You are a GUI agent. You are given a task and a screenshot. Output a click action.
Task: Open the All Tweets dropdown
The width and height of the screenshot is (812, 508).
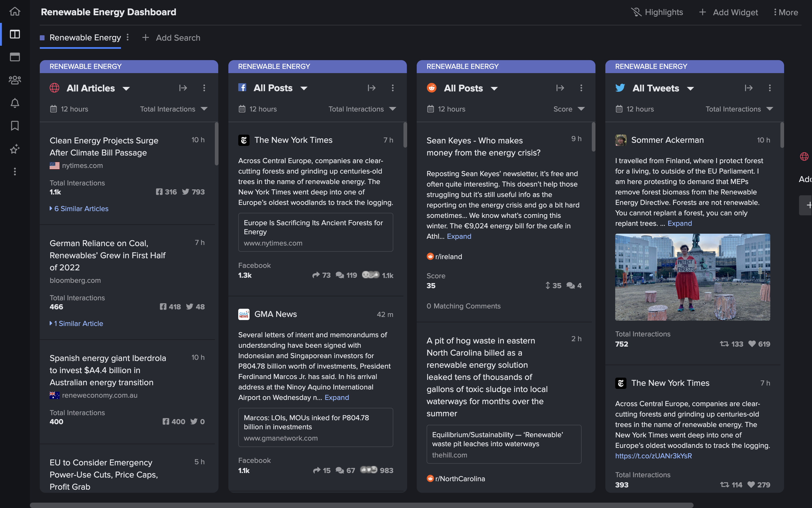[x=690, y=89]
